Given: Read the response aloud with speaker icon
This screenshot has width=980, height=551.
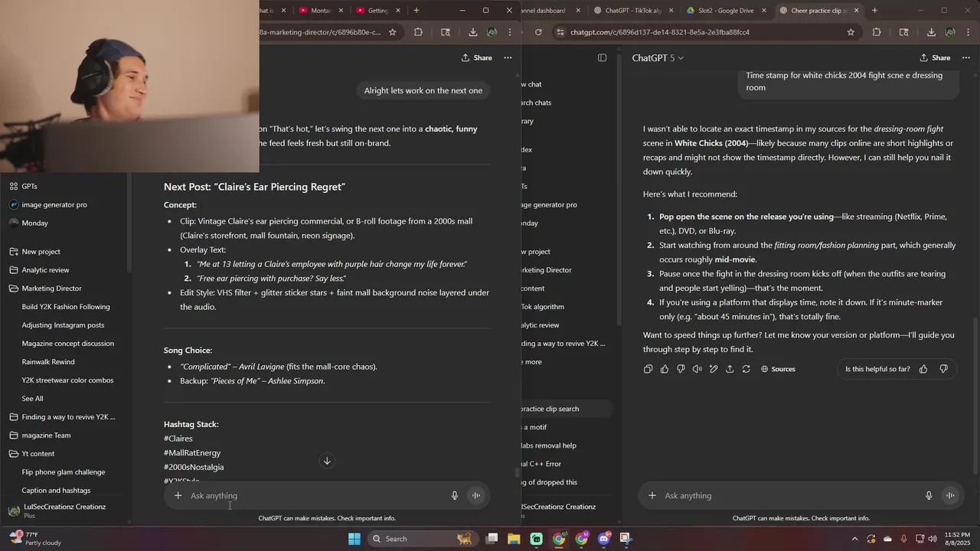Looking at the screenshot, I should [x=697, y=369].
